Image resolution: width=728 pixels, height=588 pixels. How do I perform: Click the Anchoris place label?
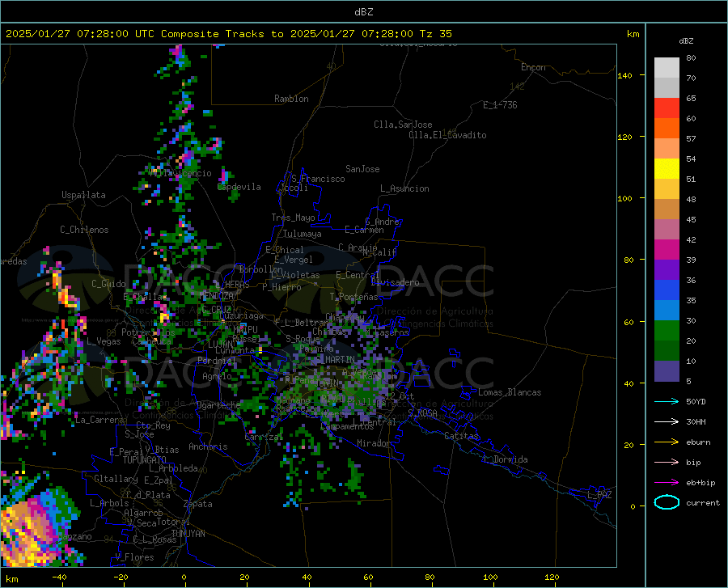click(x=208, y=447)
